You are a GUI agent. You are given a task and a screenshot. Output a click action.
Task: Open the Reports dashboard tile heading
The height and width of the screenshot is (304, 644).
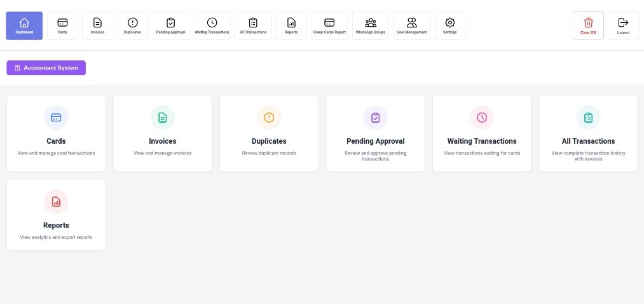[x=57, y=226]
